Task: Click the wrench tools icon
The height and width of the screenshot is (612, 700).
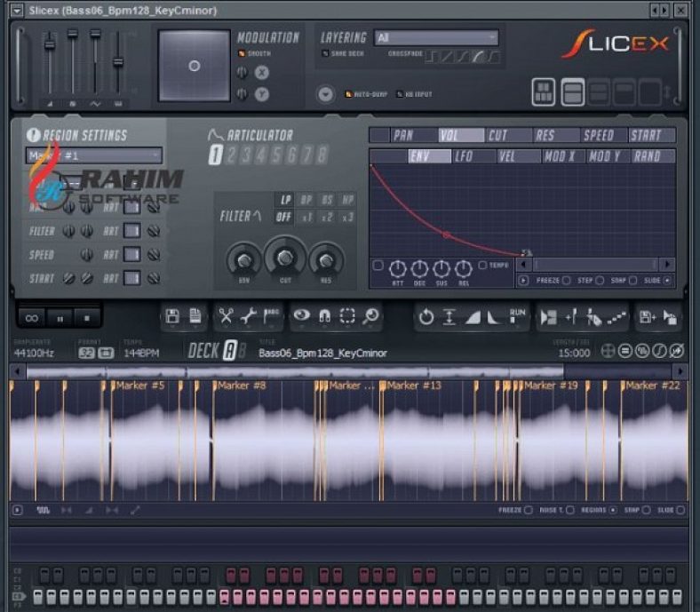Action: click(x=249, y=317)
